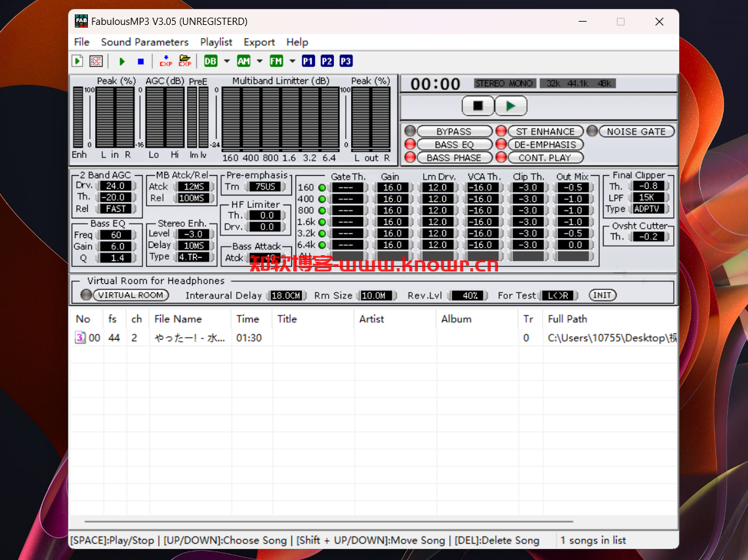
Task: Click the 2 Band AGC Drv. value 24.0
Action: click(x=116, y=186)
